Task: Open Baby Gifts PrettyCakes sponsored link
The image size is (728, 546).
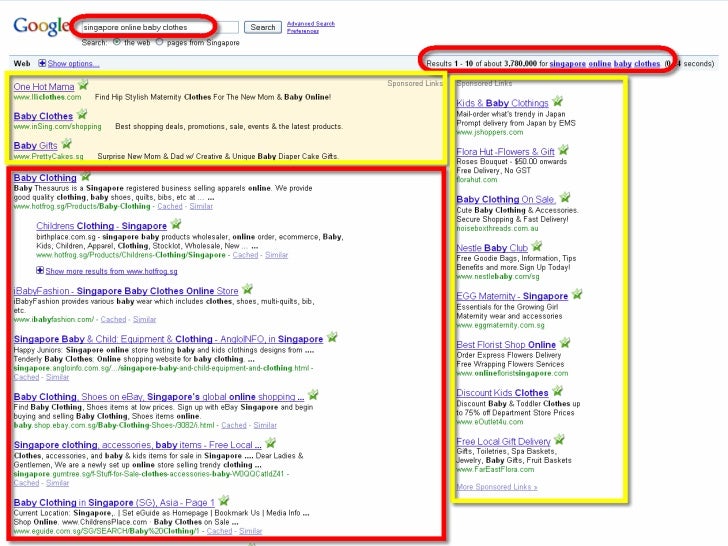Action: pos(35,146)
